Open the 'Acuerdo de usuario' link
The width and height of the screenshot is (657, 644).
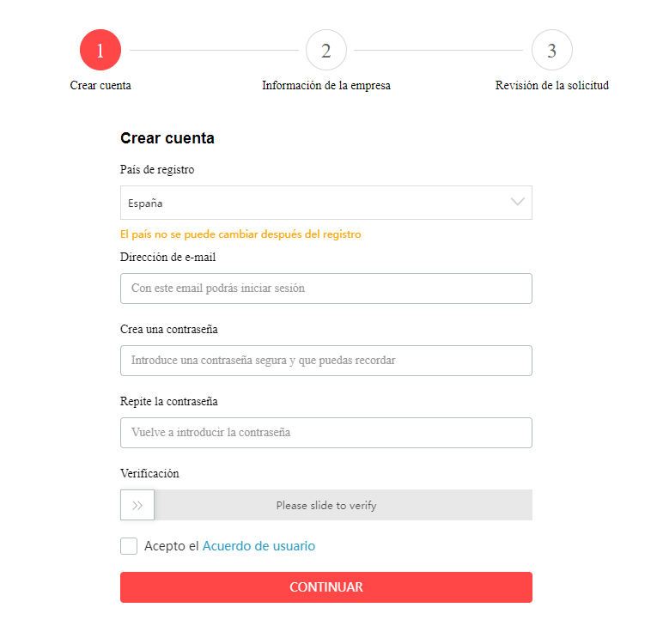(x=259, y=546)
